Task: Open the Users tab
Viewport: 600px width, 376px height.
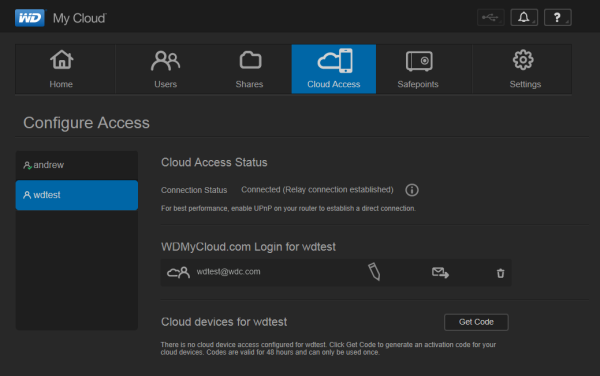Action: point(165,69)
